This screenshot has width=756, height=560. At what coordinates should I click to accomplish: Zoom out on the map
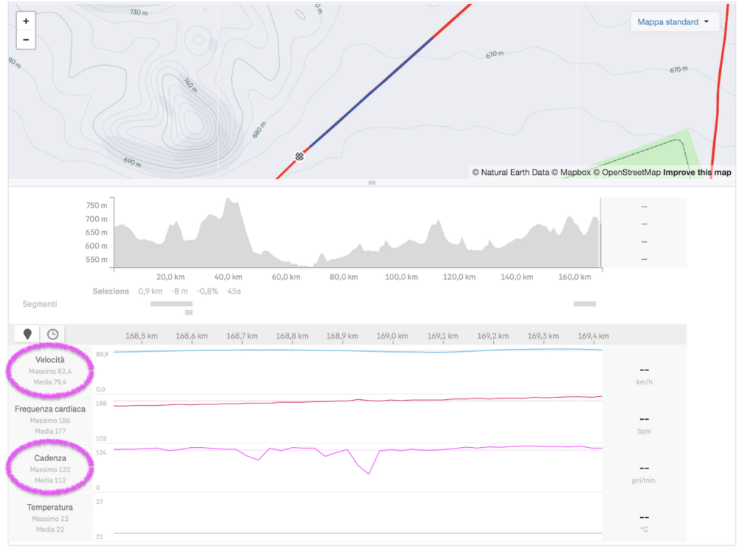coord(26,40)
